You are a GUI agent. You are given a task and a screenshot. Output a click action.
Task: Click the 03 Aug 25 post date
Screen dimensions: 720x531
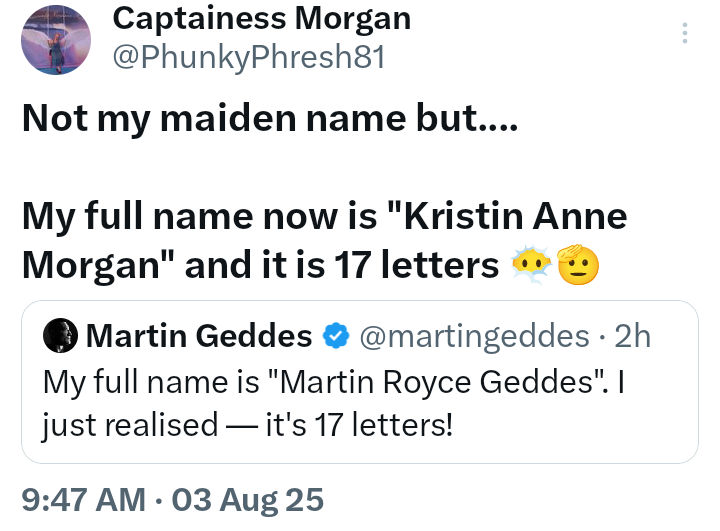pyautogui.click(x=244, y=498)
